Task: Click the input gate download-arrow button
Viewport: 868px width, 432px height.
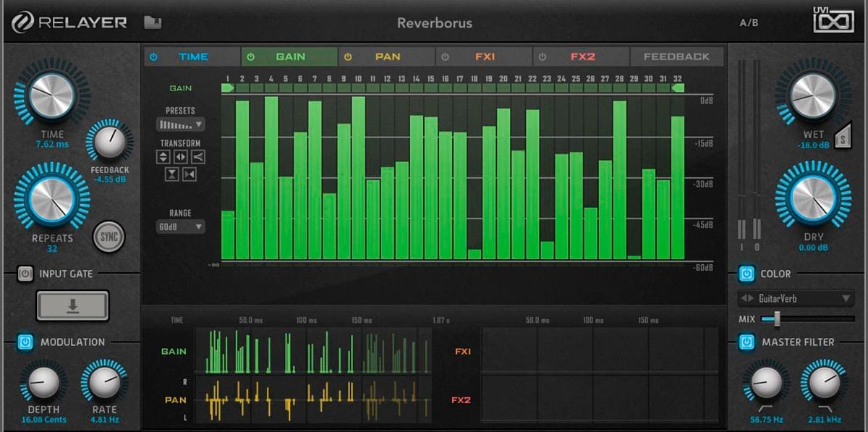Action: 72,305
